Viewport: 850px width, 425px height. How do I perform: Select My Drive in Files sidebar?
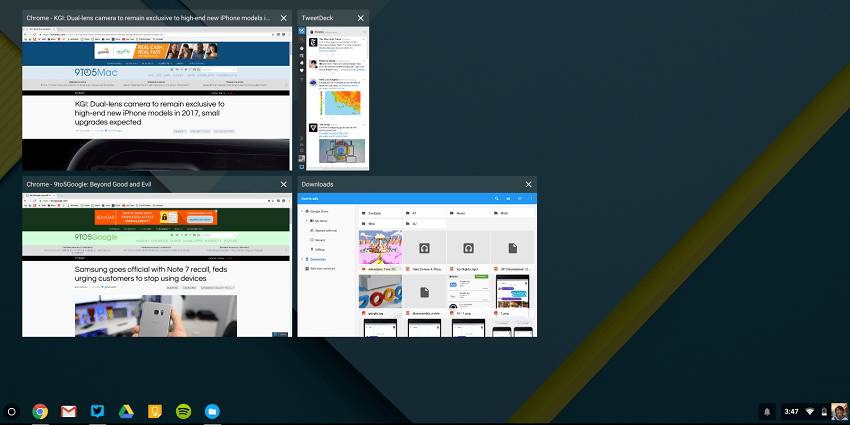click(x=319, y=221)
